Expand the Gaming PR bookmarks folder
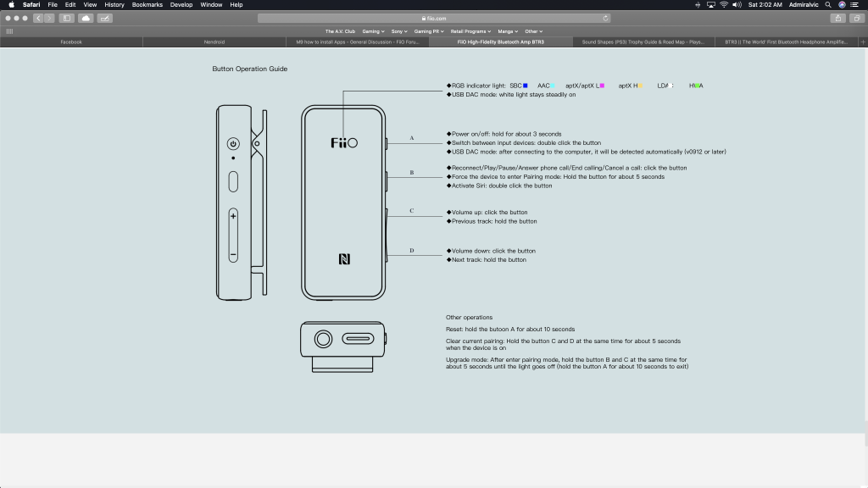 pyautogui.click(x=429, y=31)
